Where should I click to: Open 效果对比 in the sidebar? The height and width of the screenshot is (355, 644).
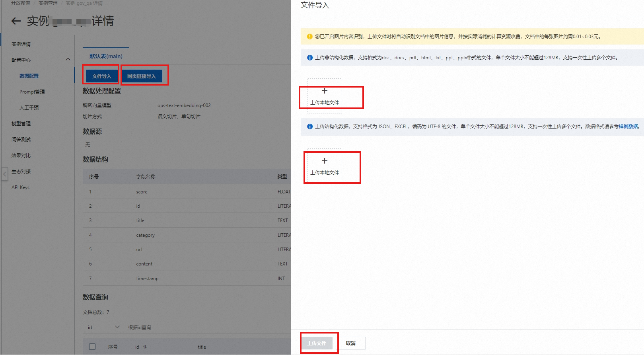pyautogui.click(x=21, y=156)
